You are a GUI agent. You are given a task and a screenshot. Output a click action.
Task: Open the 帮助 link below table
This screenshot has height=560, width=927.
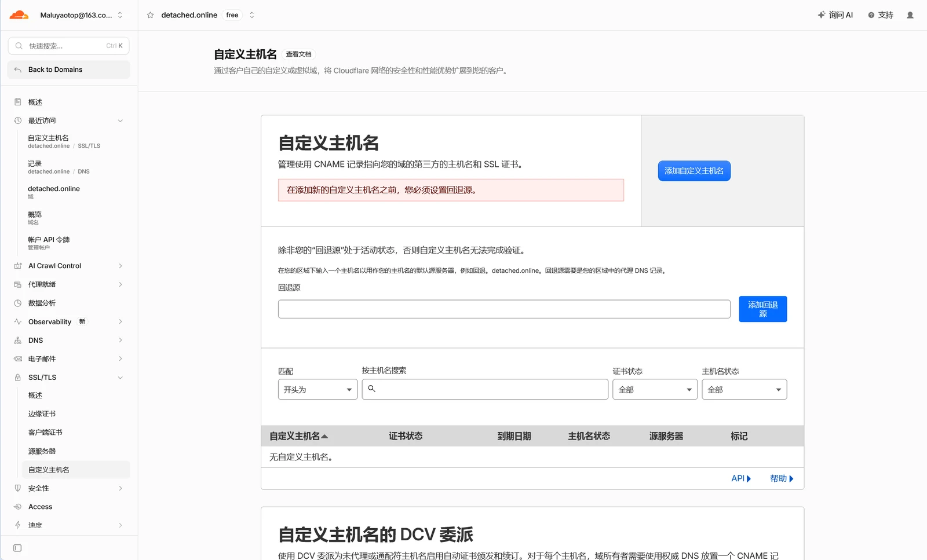click(x=782, y=478)
